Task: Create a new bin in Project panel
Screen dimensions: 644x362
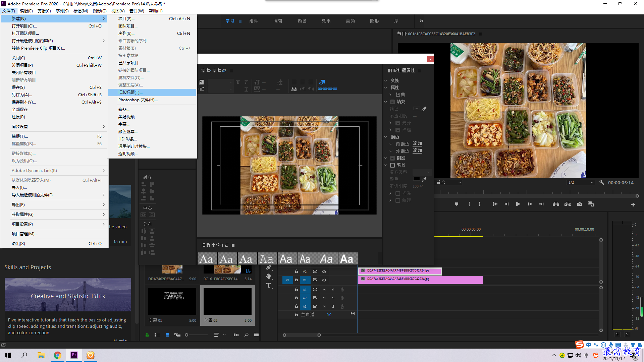Action: pyautogui.click(x=257, y=335)
